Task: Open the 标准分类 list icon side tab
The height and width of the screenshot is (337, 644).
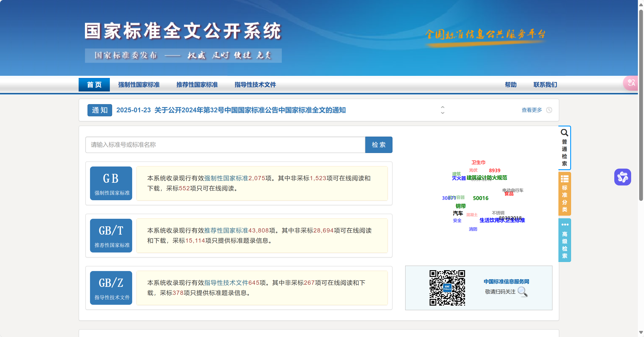Action: click(x=564, y=194)
